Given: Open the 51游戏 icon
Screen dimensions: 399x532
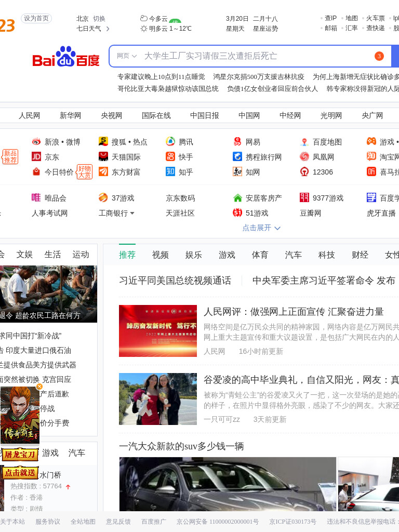Looking at the screenshot, I should coord(237,212).
